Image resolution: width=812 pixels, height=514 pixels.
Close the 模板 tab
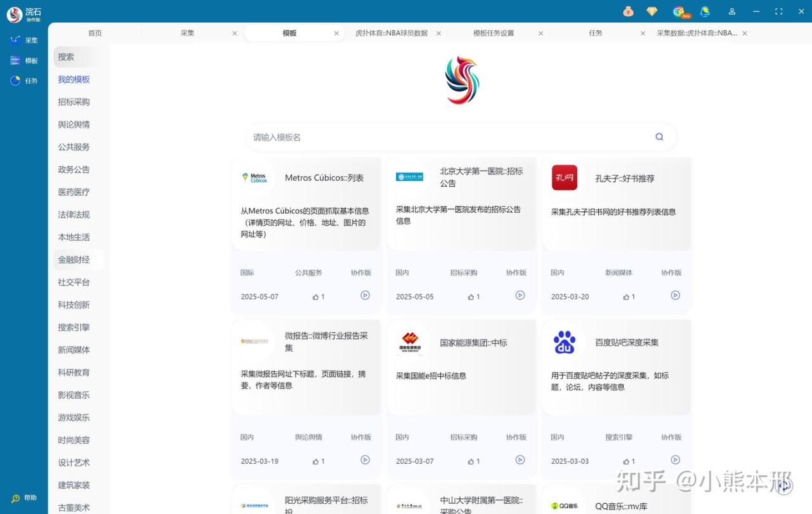(x=336, y=34)
